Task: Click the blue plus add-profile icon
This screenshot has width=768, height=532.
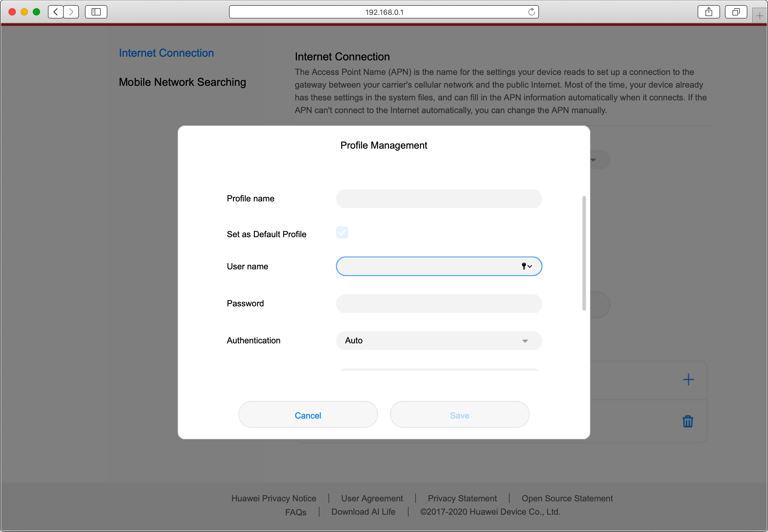Action: coord(688,380)
